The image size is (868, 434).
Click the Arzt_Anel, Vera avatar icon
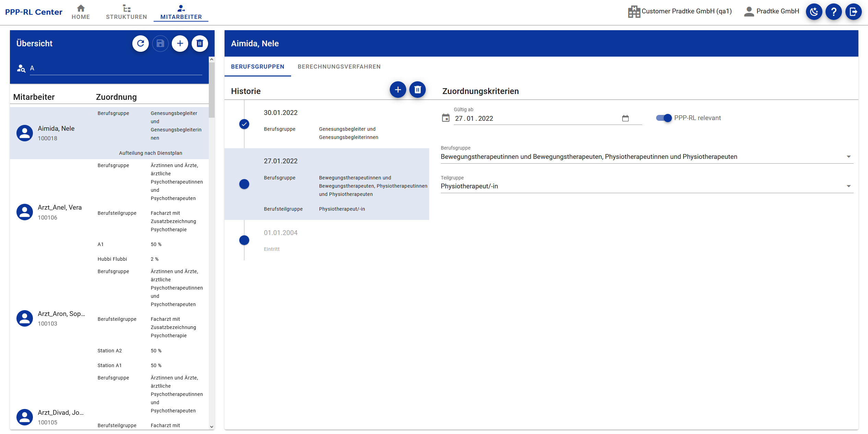(x=25, y=212)
